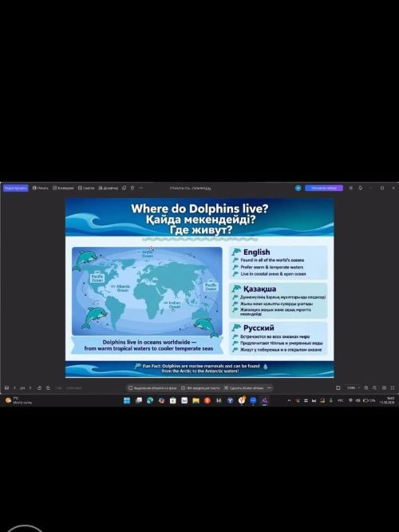This screenshot has height=532, width=399.
Task: Open the three-dot more menu in the top toolbar
Action: tap(141, 188)
